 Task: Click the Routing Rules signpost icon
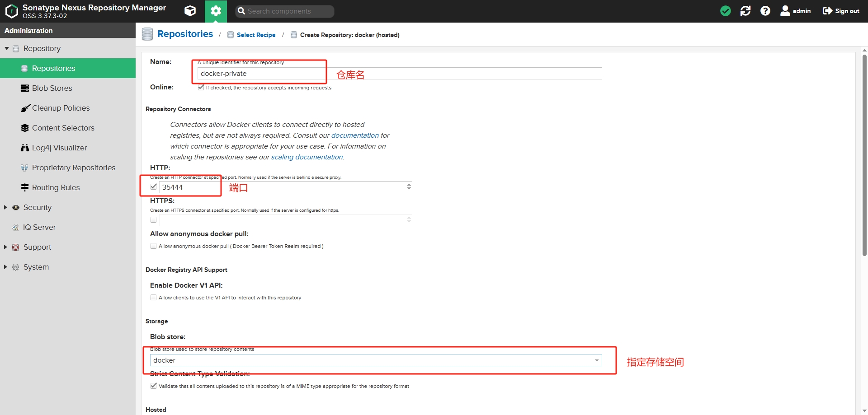pos(25,187)
